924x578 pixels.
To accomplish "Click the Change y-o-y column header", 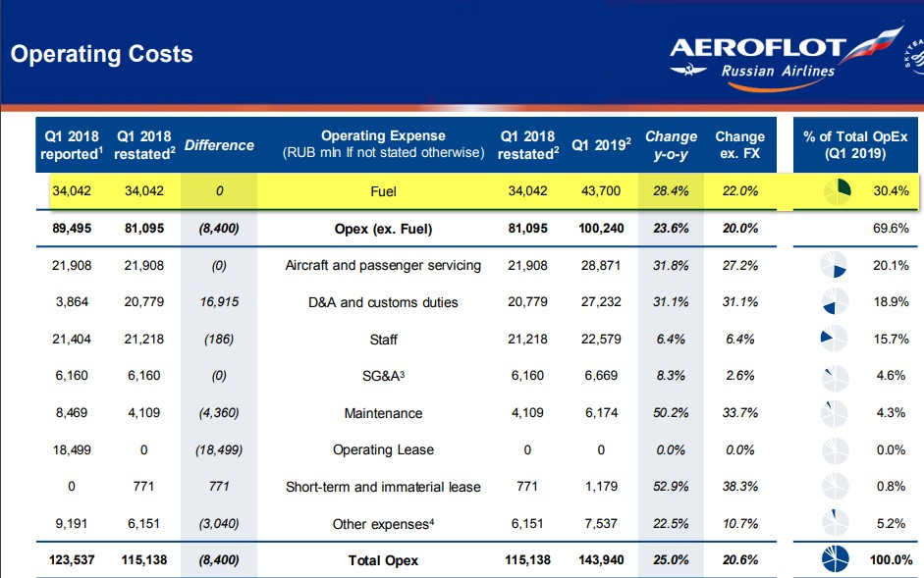I will point(672,145).
